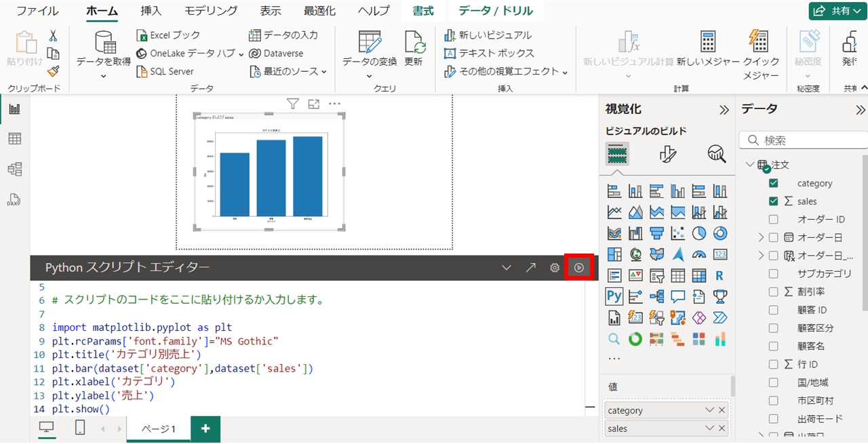Click the 共有 share button
868x444 pixels.
click(x=838, y=11)
